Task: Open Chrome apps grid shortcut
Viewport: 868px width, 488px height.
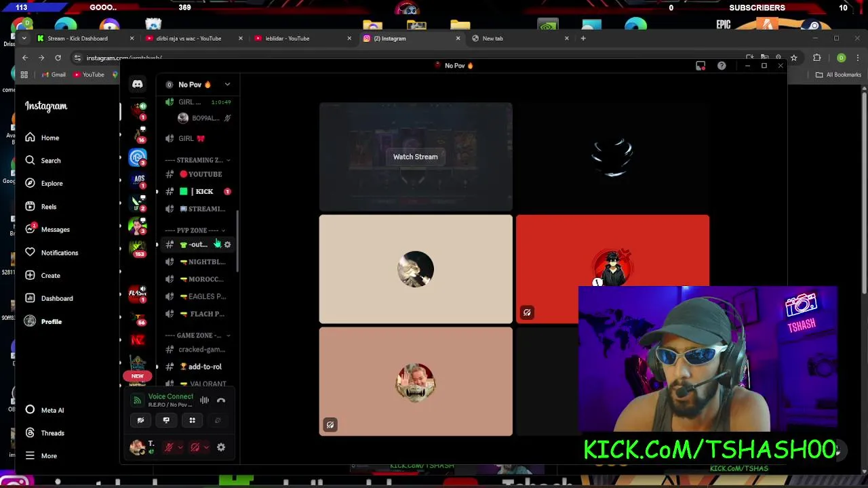Action: tap(24, 75)
